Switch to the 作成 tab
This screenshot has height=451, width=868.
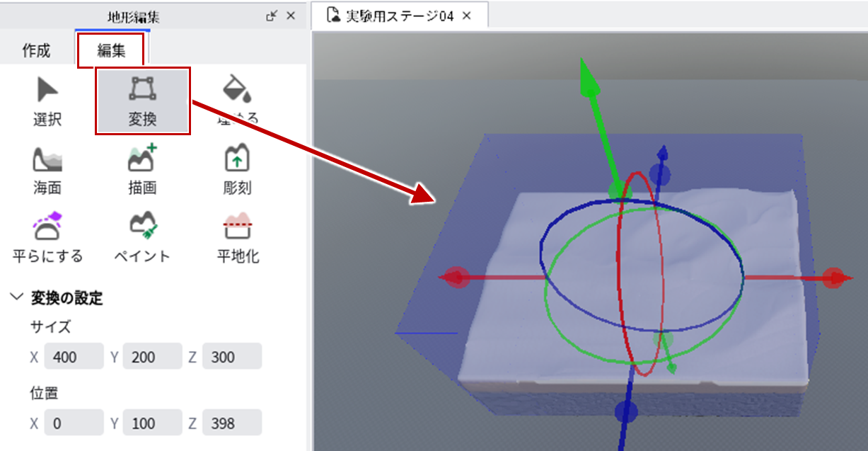pyautogui.click(x=36, y=50)
